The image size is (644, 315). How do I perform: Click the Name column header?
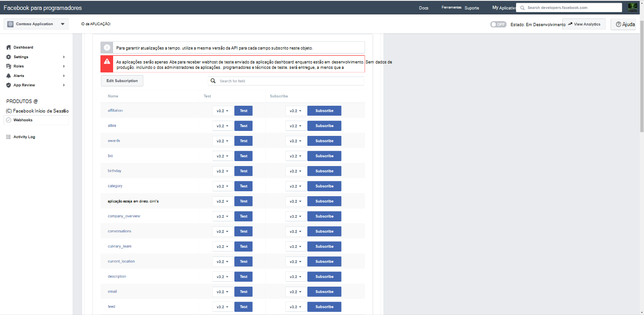[113, 96]
